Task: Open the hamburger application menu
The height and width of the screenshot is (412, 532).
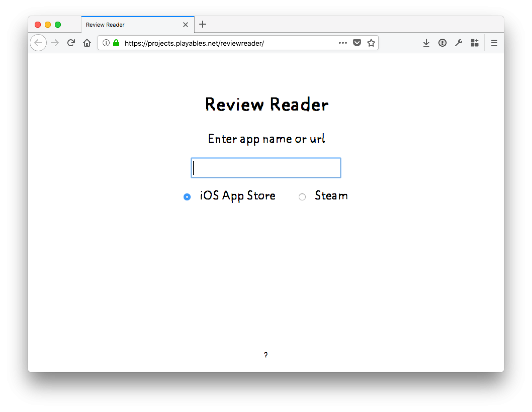Action: (x=494, y=43)
